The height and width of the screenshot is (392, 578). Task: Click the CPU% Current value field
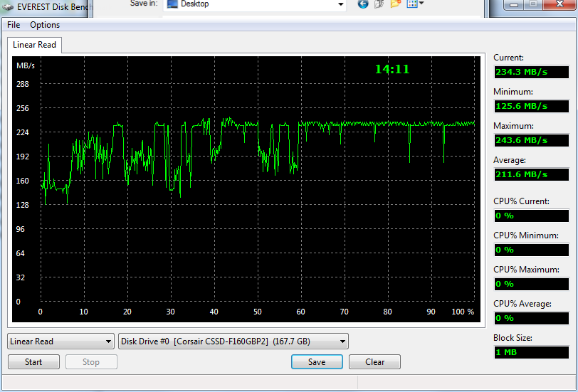pyautogui.click(x=532, y=216)
